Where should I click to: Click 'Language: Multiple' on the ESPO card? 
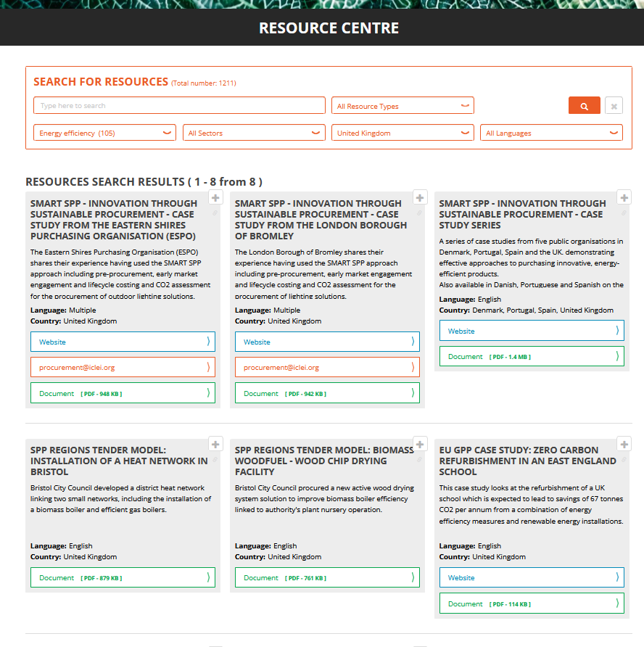point(63,310)
